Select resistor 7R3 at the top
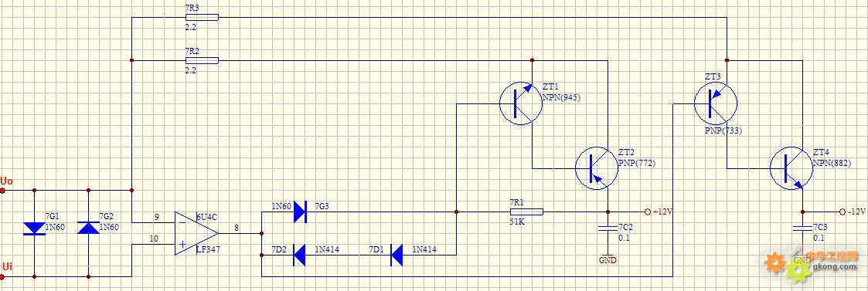 pyautogui.click(x=202, y=17)
